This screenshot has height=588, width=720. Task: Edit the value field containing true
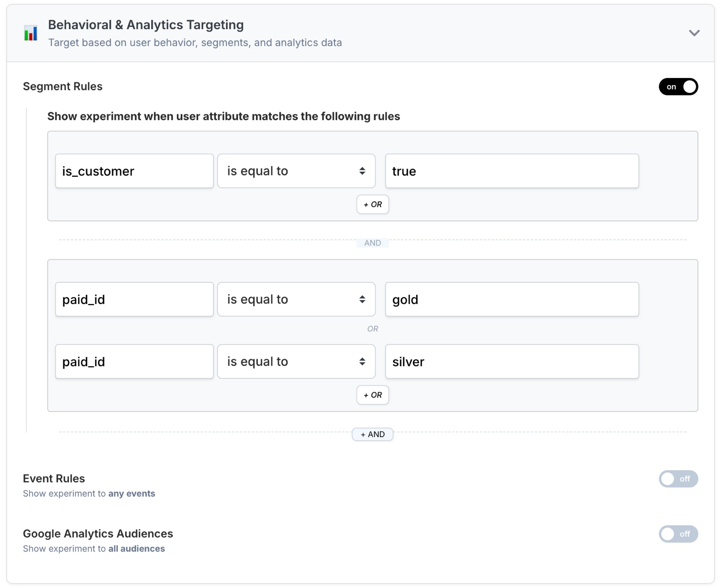click(512, 171)
